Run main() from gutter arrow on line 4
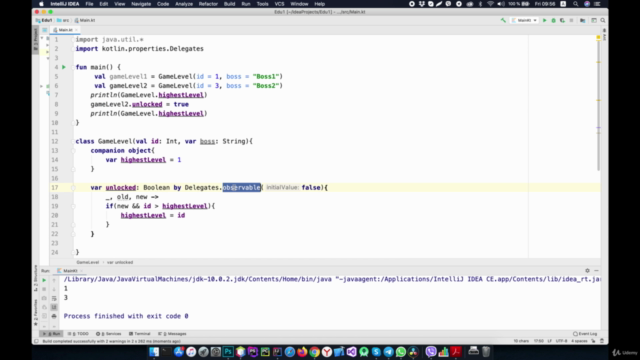Screen dimensions: 640x360 click(x=64, y=67)
